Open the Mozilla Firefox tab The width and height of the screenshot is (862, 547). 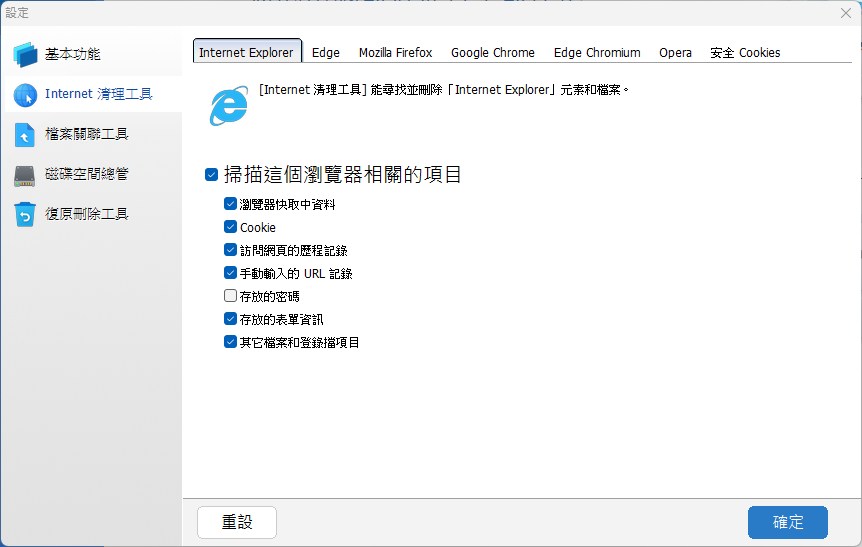395,52
